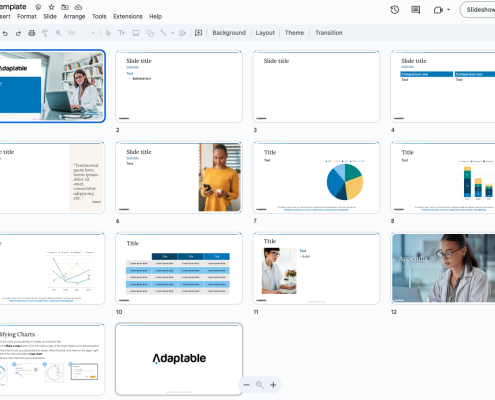Select slide 11 photo and text thumbnail
Viewport: 495px width, 400px height.
tap(316, 268)
